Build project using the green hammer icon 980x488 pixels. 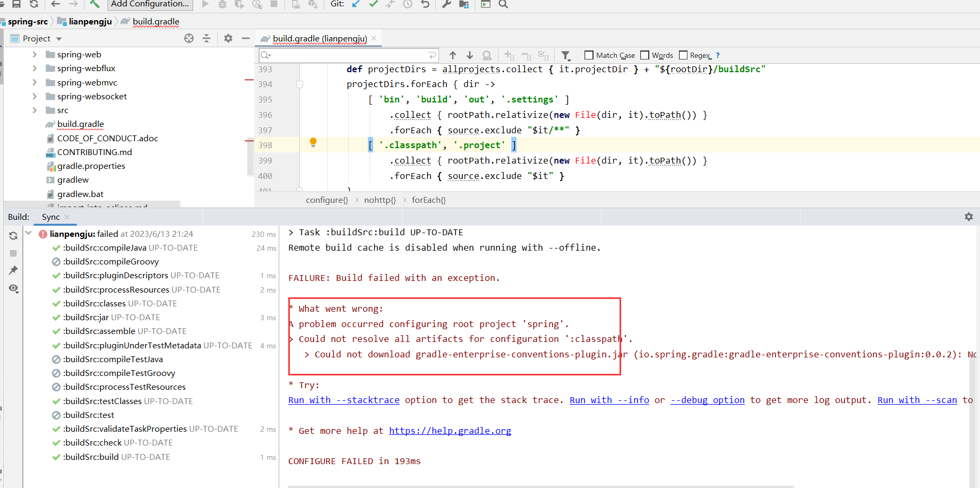coord(94,4)
